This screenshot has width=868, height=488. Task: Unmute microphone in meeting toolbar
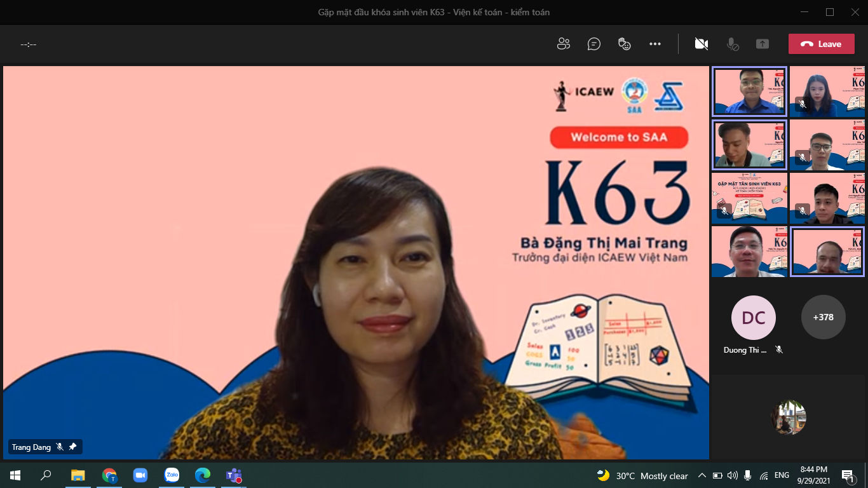click(733, 44)
